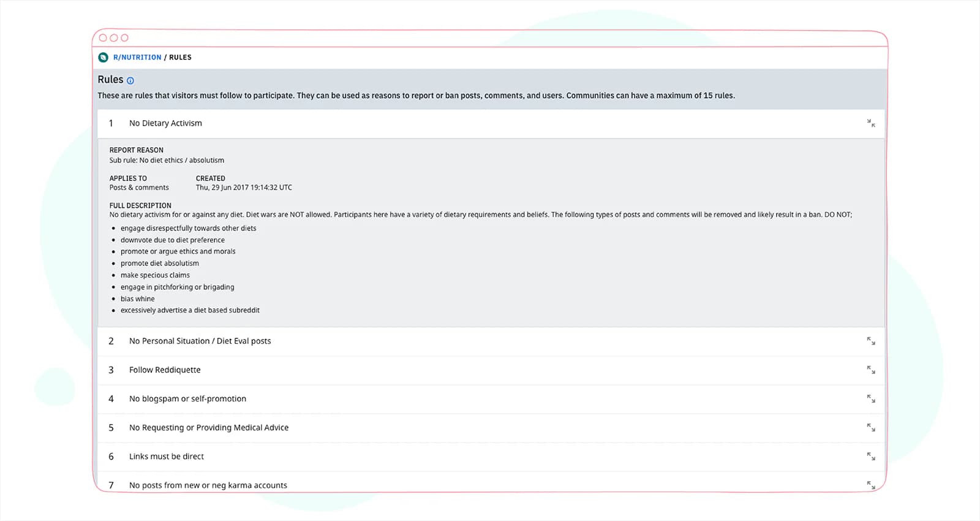Select the Follow Reddiquette rule title
Screen dimensions: 980x521
[165, 370]
